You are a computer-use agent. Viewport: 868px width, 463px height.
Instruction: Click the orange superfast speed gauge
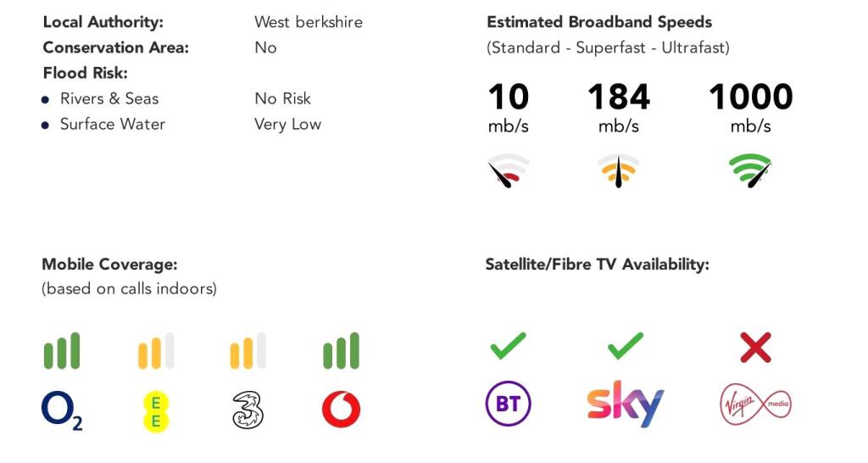pos(619,170)
